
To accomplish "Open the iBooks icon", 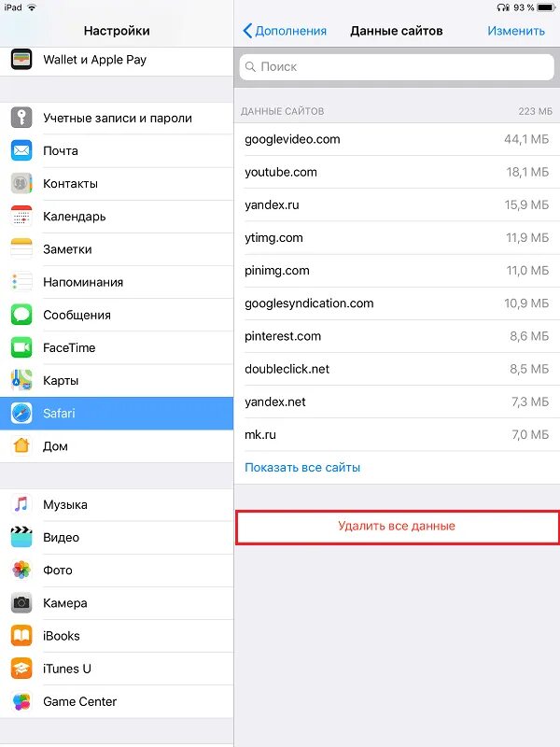I will click(x=21, y=636).
